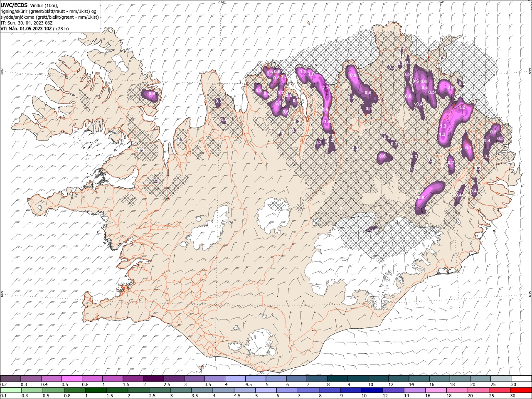
Task: Click the lower legend swatch for 0.5–0.8
Action: (x=54, y=390)
